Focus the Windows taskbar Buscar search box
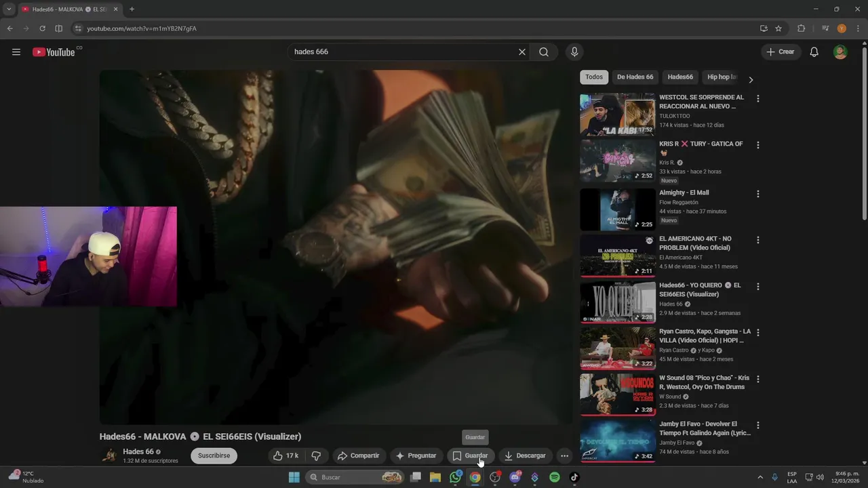The height and width of the screenshot is (488, 868). [x=355, y=477]
